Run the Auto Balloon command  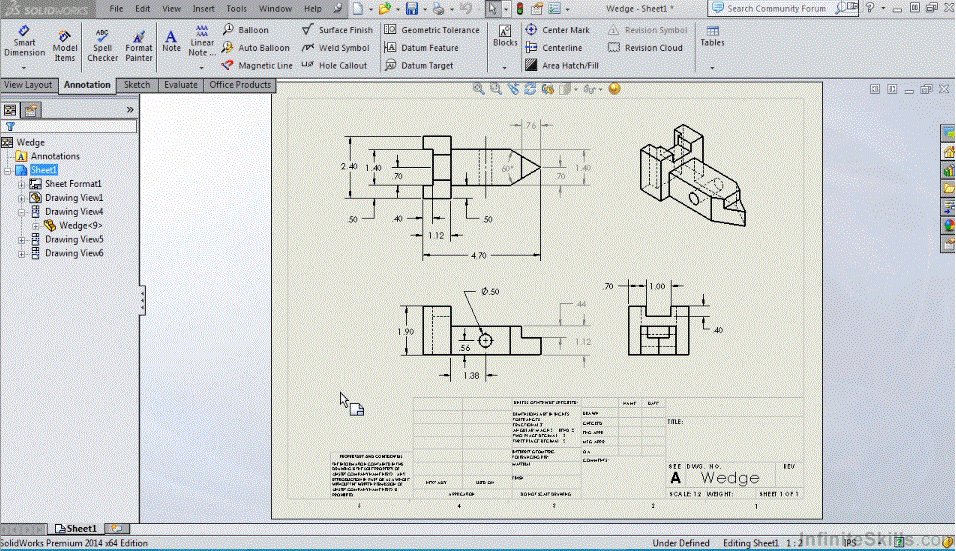pyautogui.click(x=255, y=48)
